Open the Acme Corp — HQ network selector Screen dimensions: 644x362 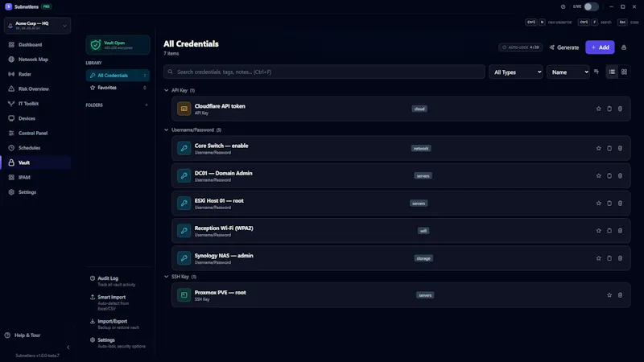[x=37, y=26]
